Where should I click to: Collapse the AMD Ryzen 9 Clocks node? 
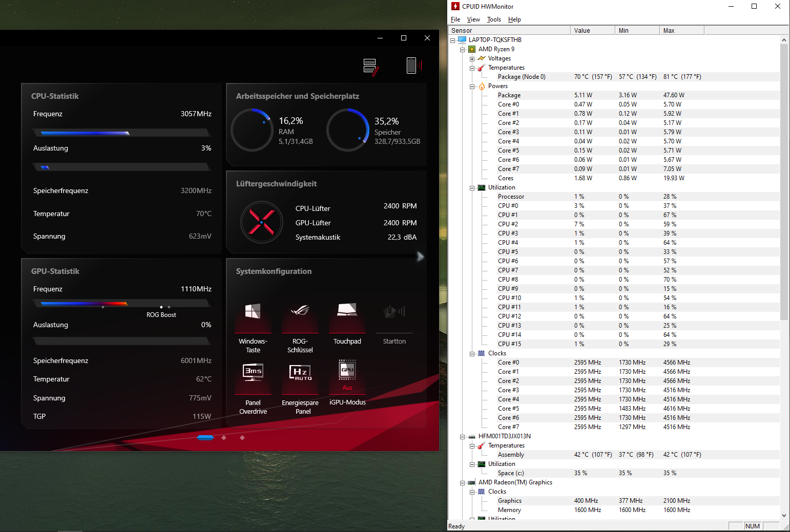(x=472, y=353)
